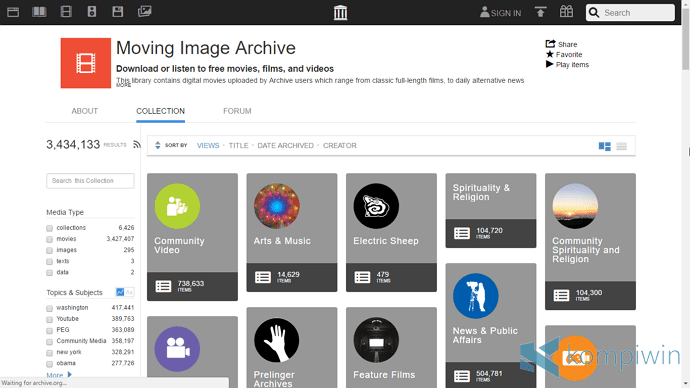Sort by CREATOR
This screenshot has width=690, height=388.
pyautogui.click(x=340, y=145)
